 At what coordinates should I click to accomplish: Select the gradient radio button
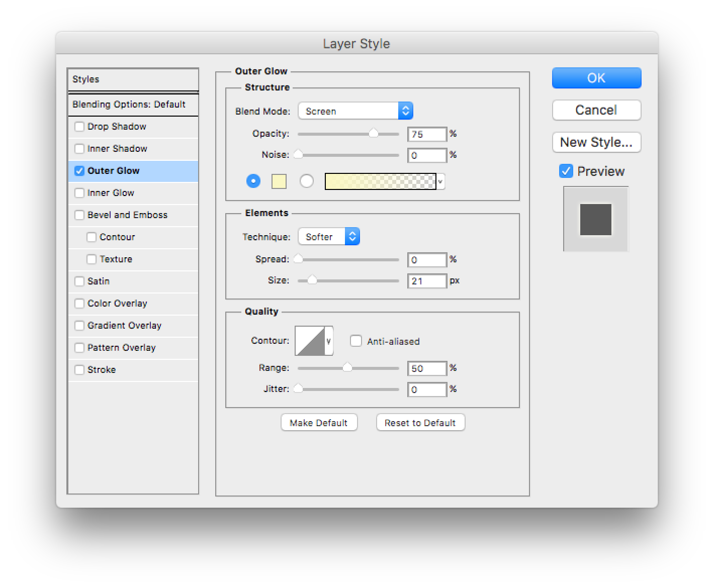307,181
